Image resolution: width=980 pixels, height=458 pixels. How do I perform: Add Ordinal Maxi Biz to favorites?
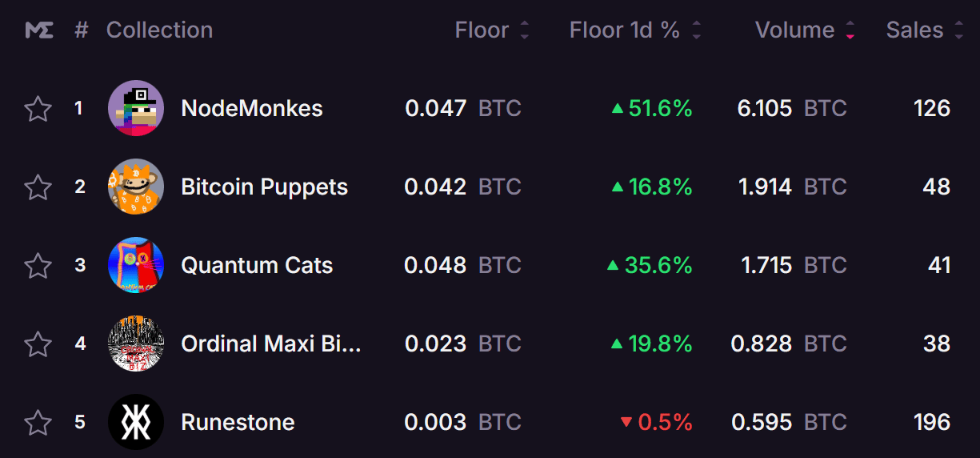[x=38, y=343]
